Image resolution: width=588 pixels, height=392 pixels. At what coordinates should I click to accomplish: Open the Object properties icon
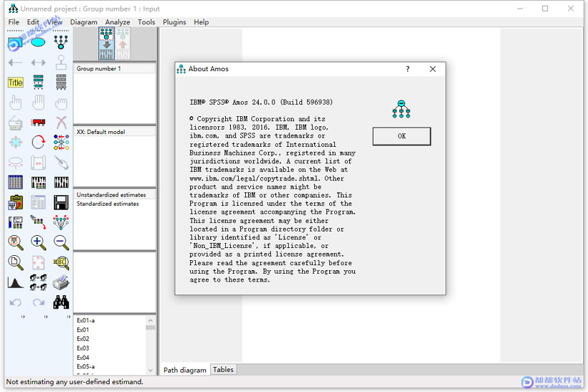pos(15,223)
